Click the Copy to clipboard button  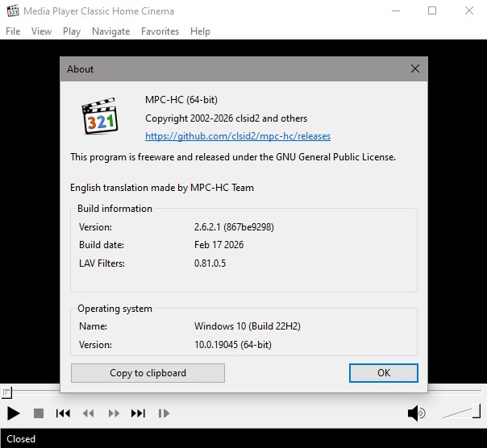pyautogui.click(x=148, y=373)
